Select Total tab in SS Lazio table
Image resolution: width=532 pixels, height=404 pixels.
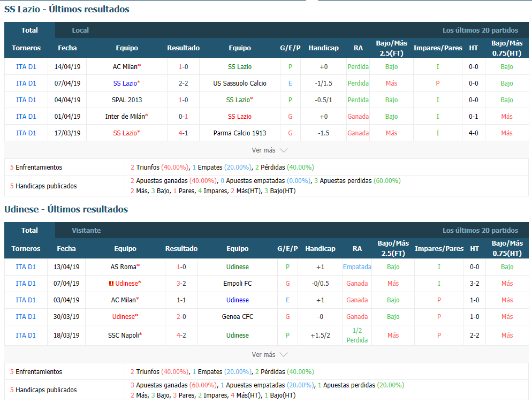tap(29, 30)
